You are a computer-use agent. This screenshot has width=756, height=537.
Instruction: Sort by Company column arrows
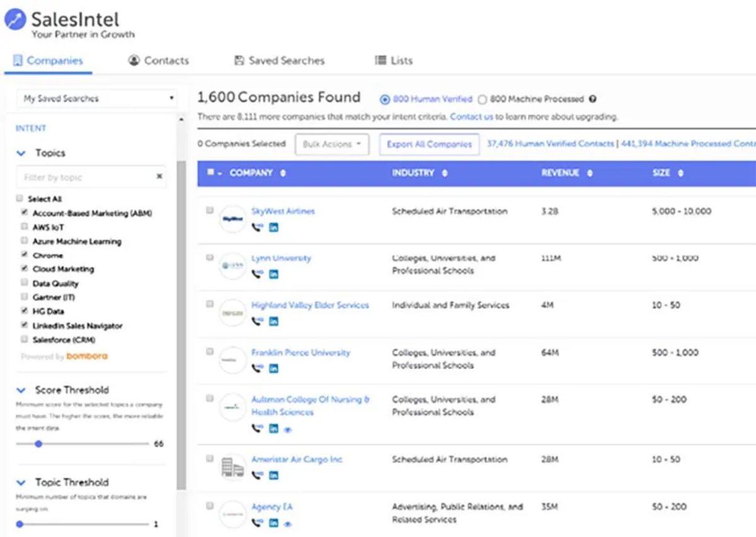coord(283,173)
